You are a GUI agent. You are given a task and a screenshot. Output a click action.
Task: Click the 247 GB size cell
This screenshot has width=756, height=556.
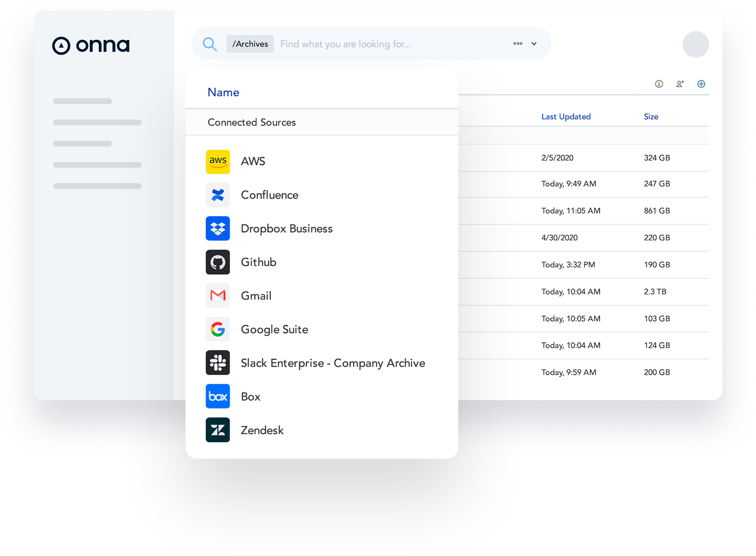coord(657,184)
